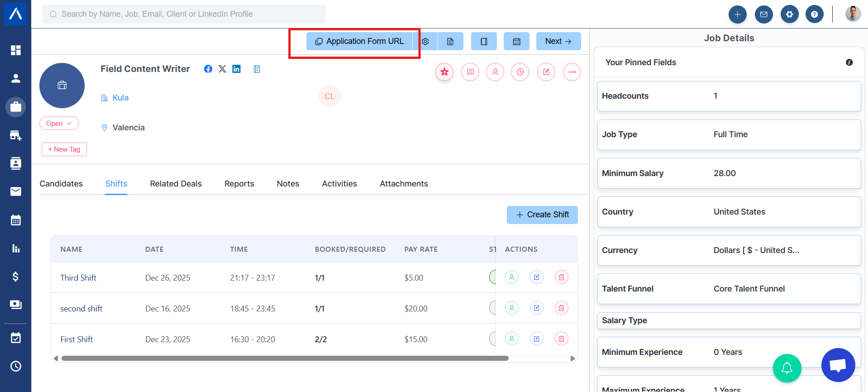Share job on LinkedIn
The width and height of the screenshot is (868, 392).
[x=237, y=69]
